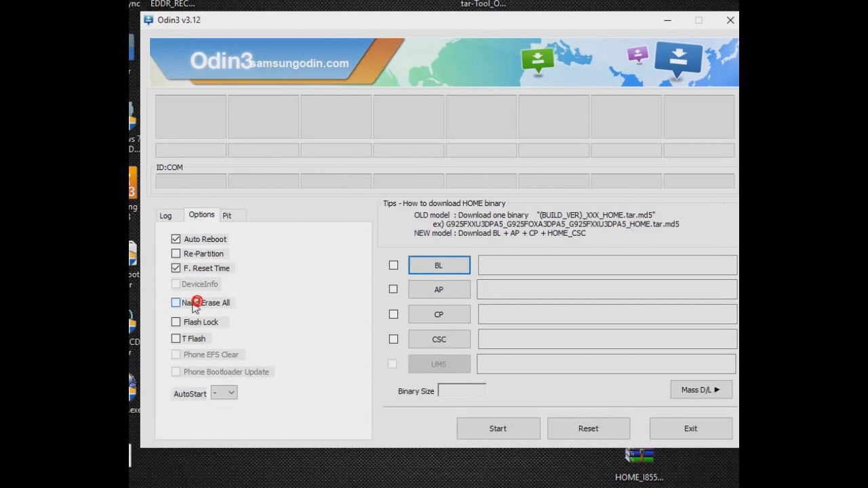Click the Exit button

click(690, 428)
